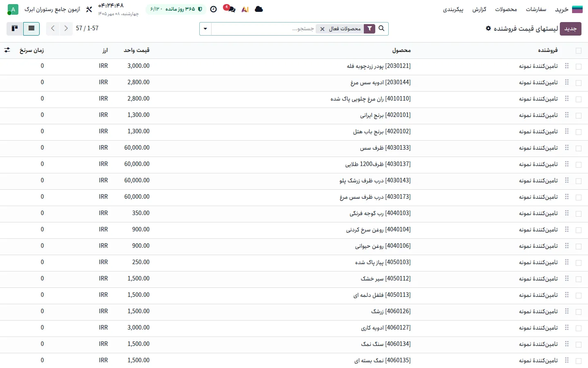Click the جدید button

[570, 29]
